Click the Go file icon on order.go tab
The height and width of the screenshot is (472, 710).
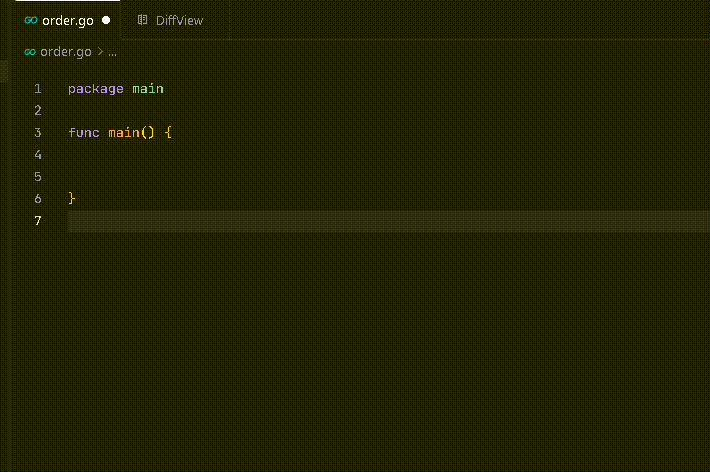[31, 20]
